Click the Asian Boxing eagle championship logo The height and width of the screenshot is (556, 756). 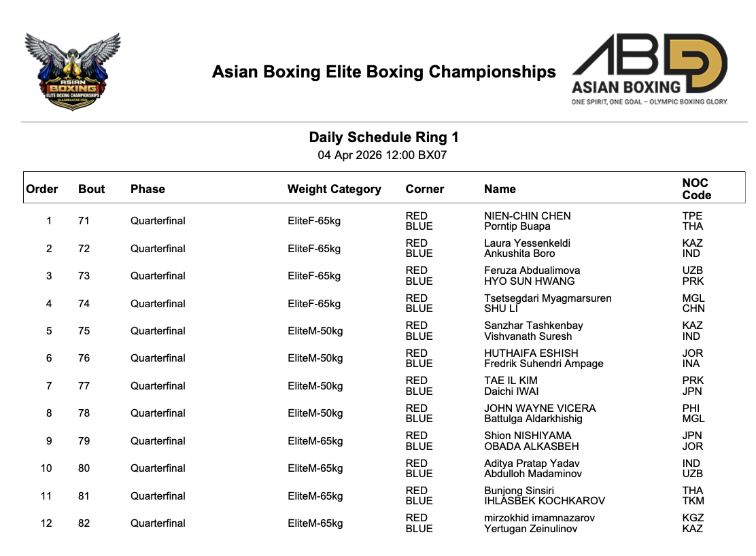(72, 71)
